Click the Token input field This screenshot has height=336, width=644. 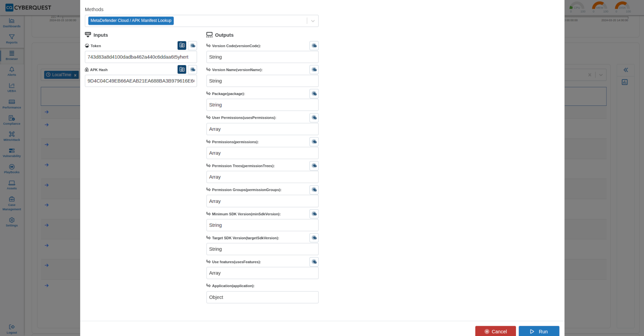(x=141, y=57)
